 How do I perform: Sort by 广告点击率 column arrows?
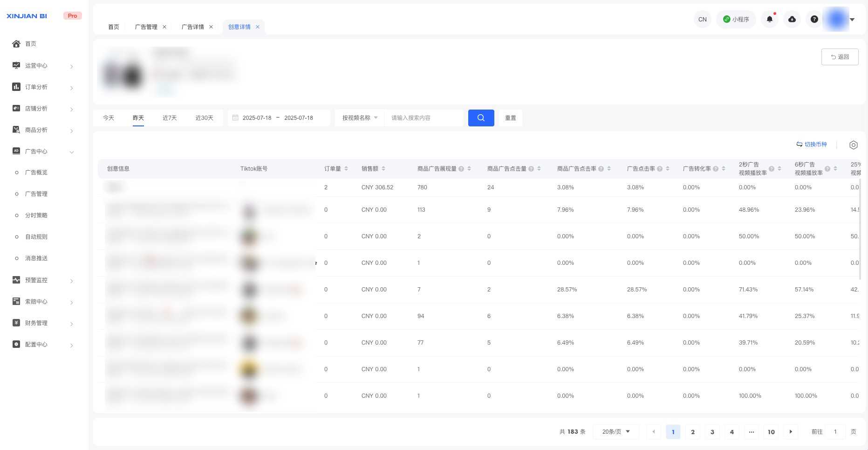pyautogui.click(x=668, y=168)
